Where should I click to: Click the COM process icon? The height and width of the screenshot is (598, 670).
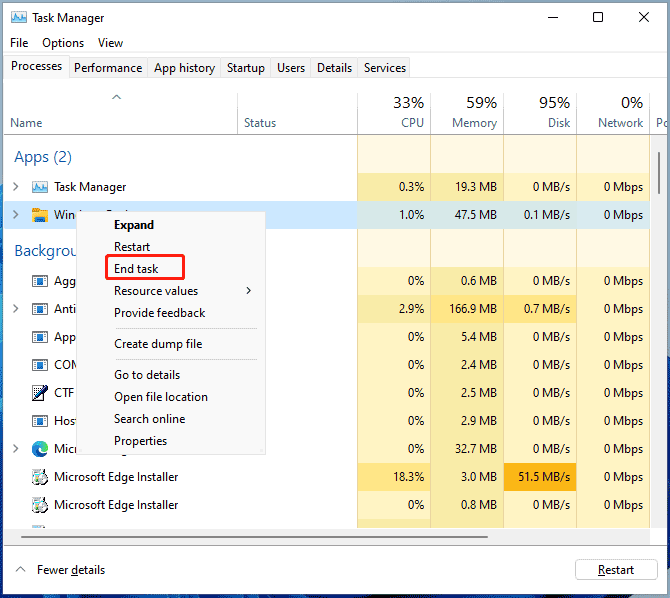(40, 365)
